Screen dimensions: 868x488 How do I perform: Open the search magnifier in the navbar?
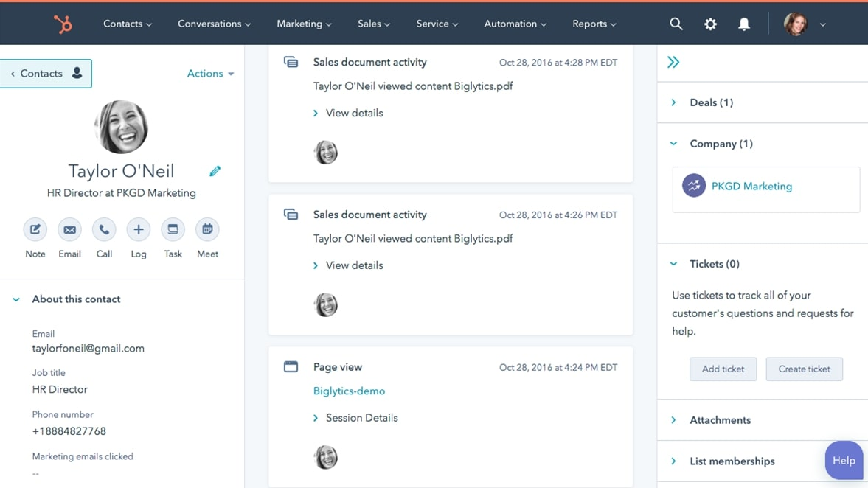(676, 24)
